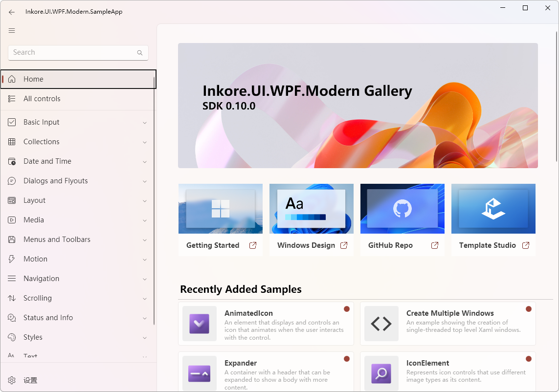
Task: Click the Windows Design external link icon
Action: tap(344, 245)
